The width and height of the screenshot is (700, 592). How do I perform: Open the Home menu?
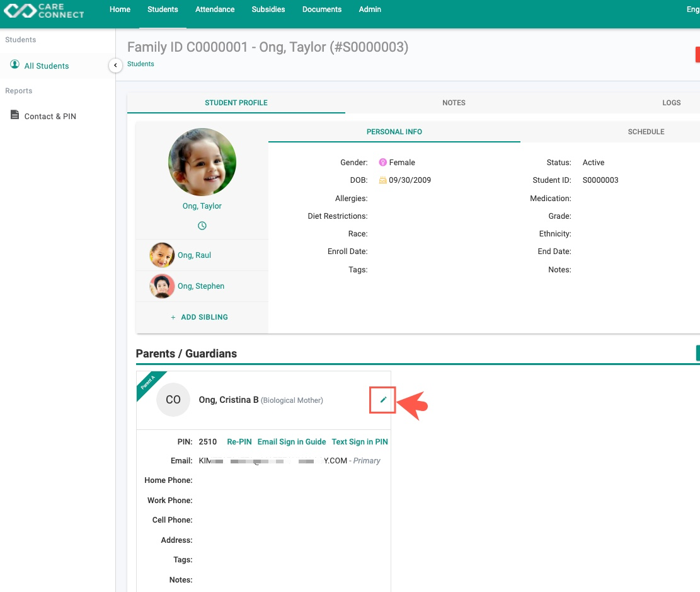point(120,9)
